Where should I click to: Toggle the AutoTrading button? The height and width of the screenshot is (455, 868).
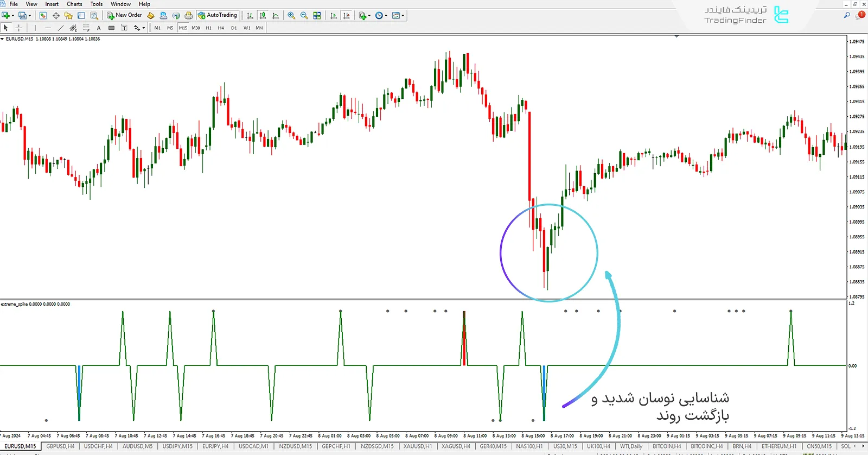click(218, 15)
